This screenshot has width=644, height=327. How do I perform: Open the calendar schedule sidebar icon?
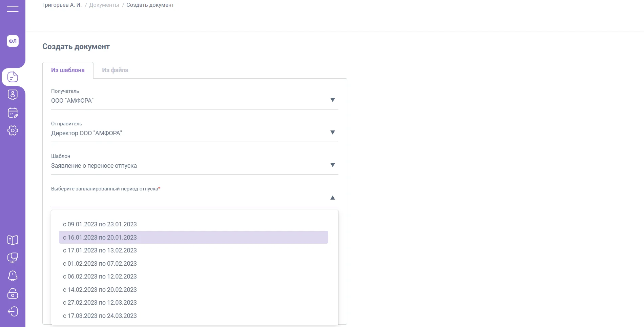click(13, 113)
